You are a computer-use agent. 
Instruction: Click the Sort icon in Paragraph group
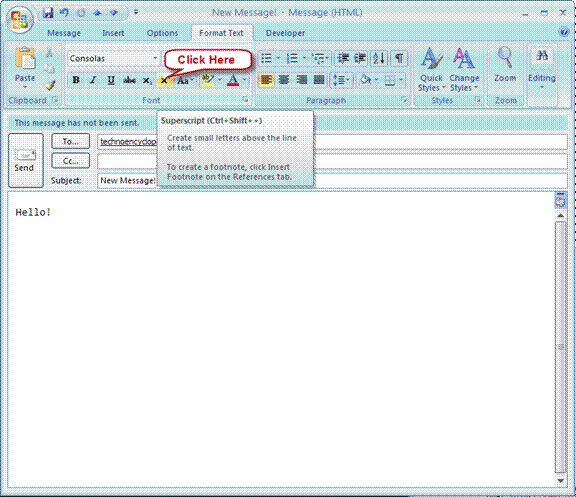click(x=378, y=58)
